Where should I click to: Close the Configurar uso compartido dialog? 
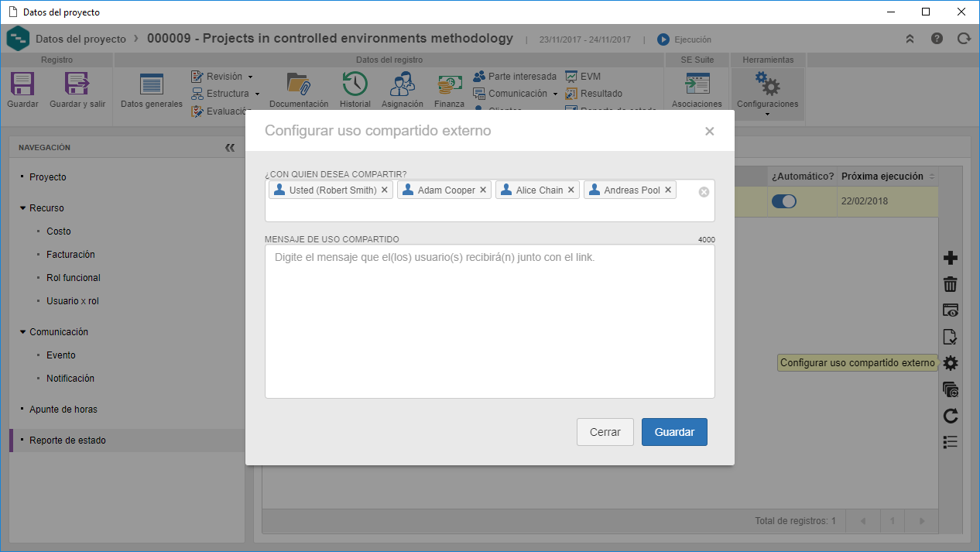[x=709, y=132]
